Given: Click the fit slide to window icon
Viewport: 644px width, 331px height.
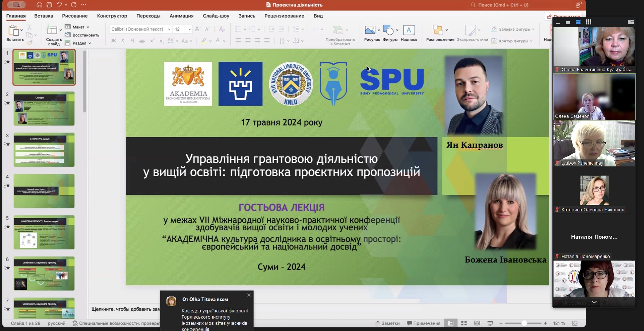Looking at the screenshot, I should point(575,323).
